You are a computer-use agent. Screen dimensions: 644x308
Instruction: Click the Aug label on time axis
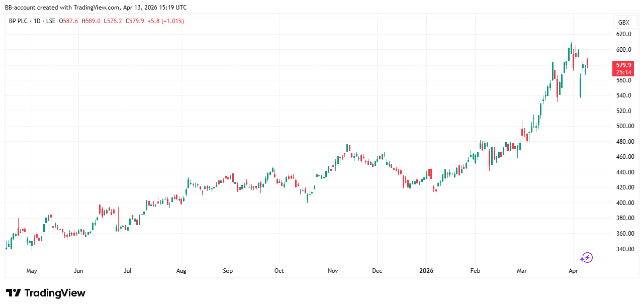pyautogui.click(x=181, y=271)
